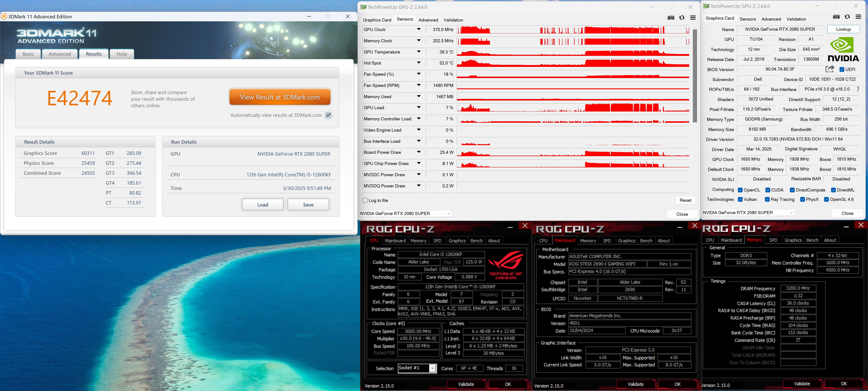This screenshot has width=868, height=391.
Task: Toggle PhysX checkbox
Action: click(x=803, y=199)
